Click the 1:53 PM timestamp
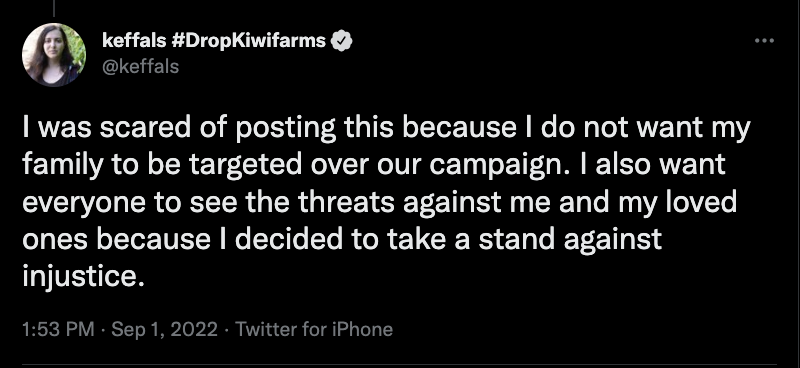Viewport: 800px width, 368px height. 58,329
